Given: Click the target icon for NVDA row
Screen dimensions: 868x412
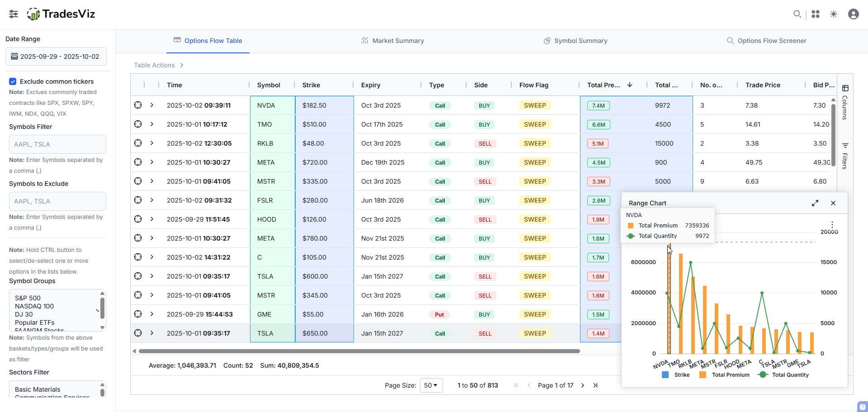Looking at the screenshot, I should coord(138,105).
